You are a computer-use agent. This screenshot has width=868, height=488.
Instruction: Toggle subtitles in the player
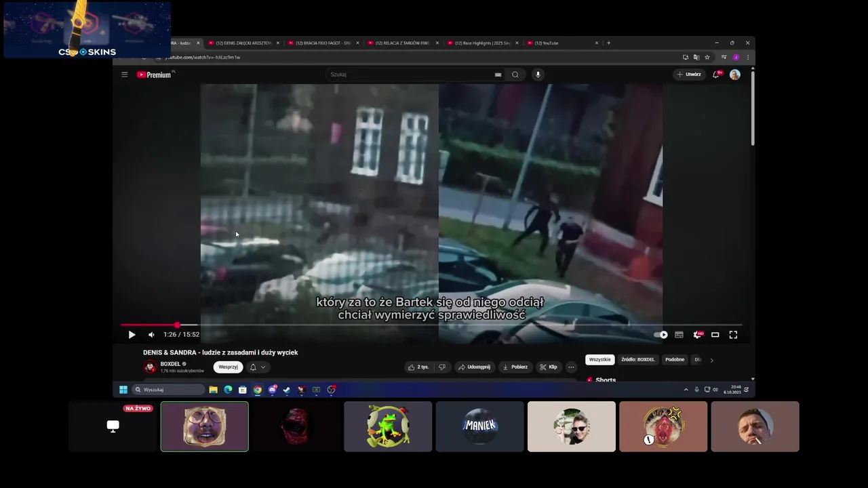point(679,334)
